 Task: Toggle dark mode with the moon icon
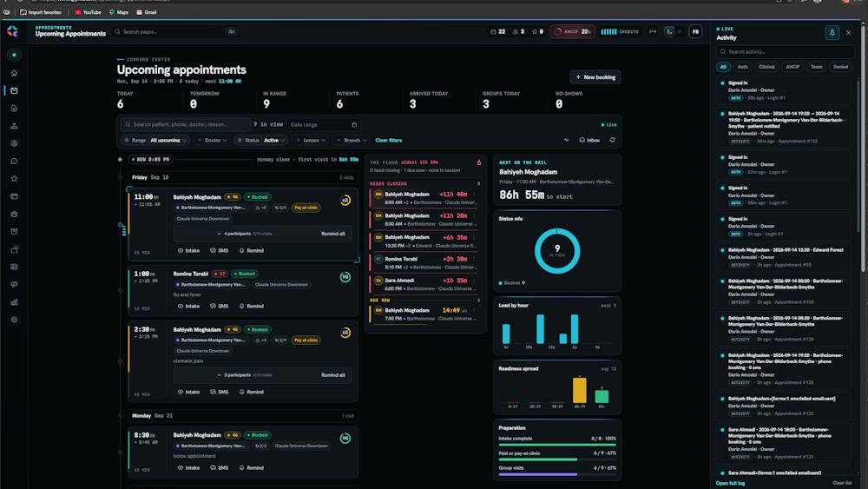(x=669, y=31)
